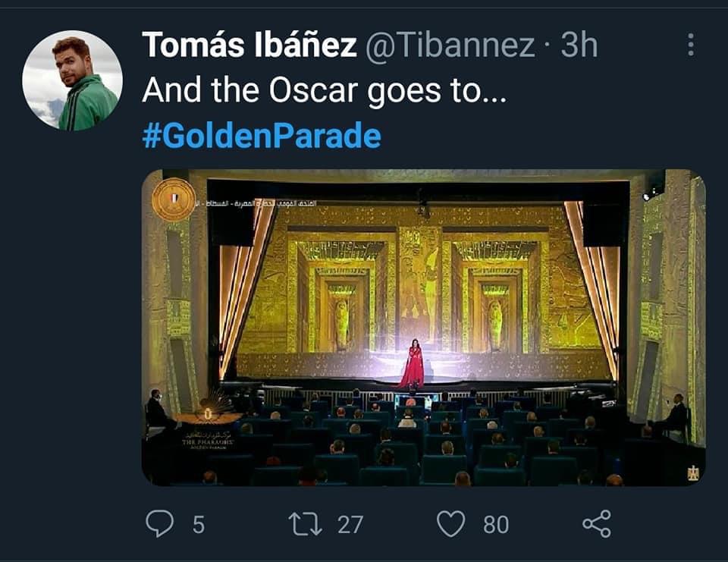Like the tweet with the heart icon

(451, 524)
